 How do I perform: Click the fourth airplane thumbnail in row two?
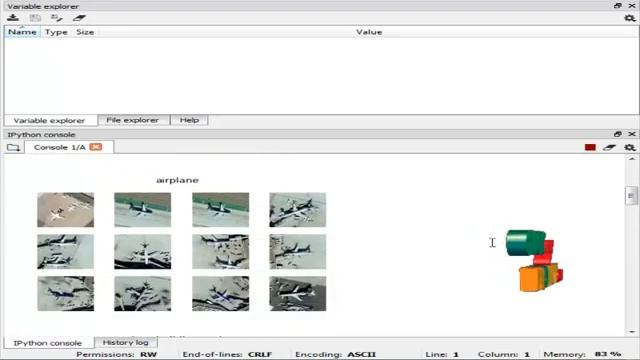(x=298, y=251)
